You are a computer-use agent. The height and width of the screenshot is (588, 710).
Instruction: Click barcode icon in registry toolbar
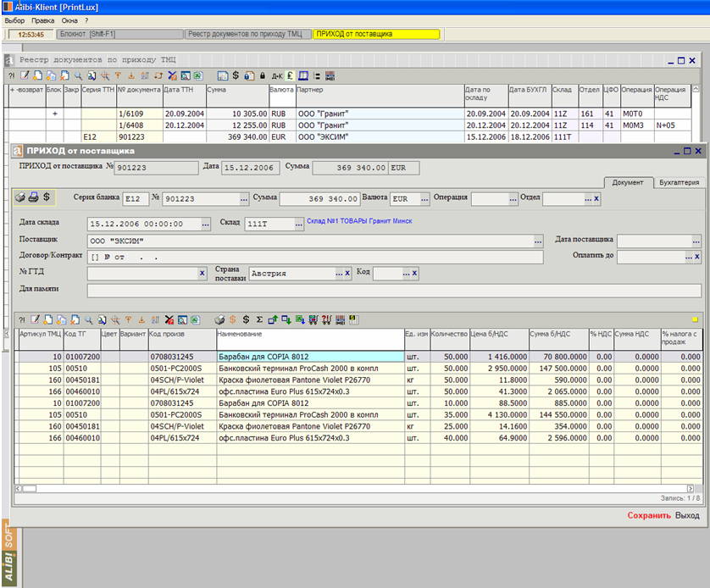click(330, 75)
